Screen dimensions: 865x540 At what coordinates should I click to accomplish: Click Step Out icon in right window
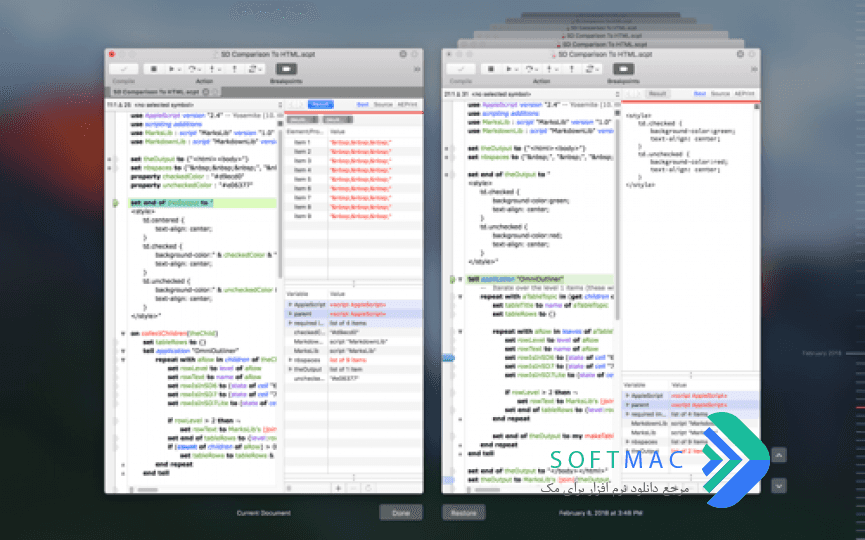pyautogui.click(x=571, y=69)
